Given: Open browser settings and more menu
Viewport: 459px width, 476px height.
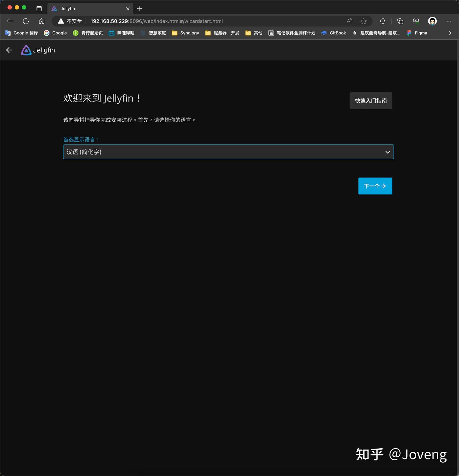Looking at the screenshot, I should [x=449, y=21].
